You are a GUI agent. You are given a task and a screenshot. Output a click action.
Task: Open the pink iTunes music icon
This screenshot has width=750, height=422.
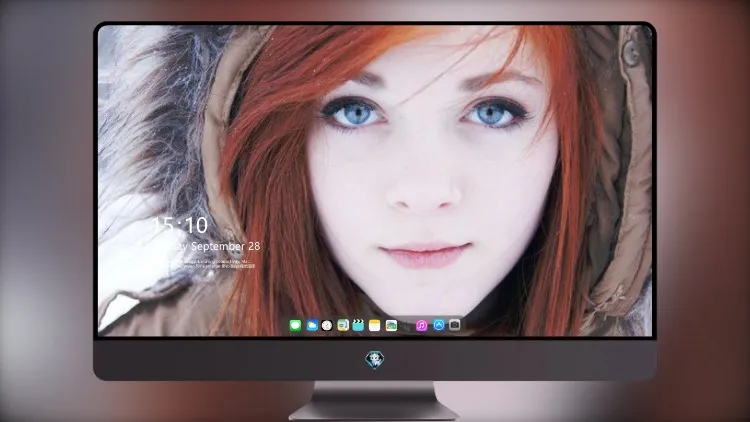click(x=421, y=326)
